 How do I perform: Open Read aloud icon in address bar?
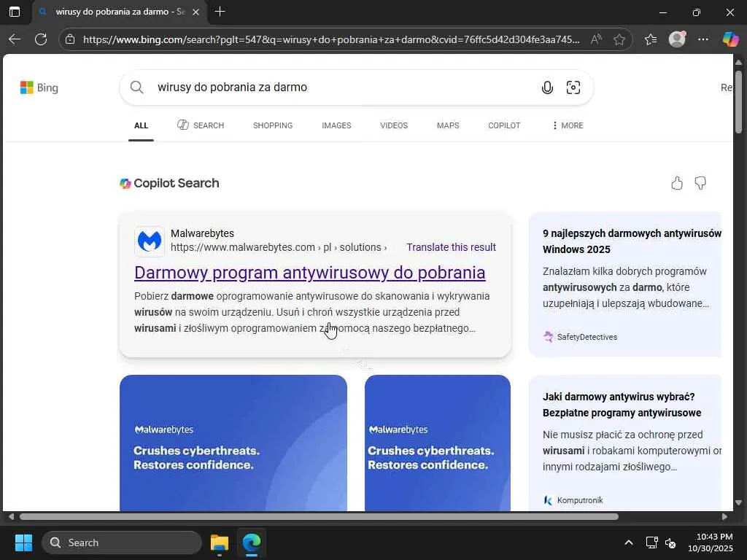(x=596, y=39)
